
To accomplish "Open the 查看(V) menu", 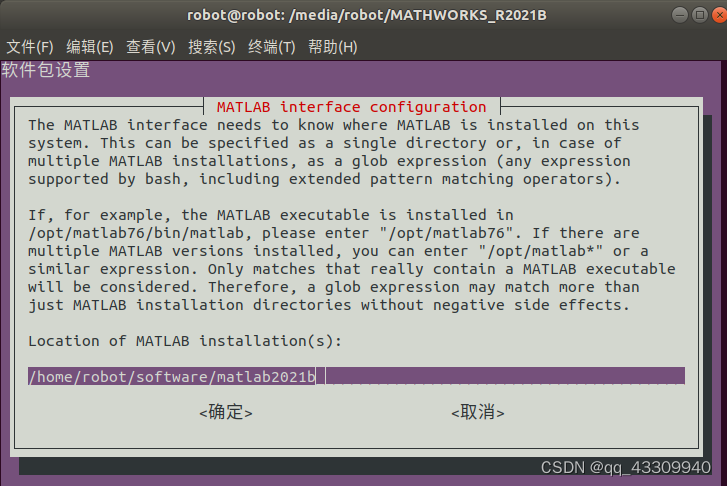I will click(x=150, y=47).
